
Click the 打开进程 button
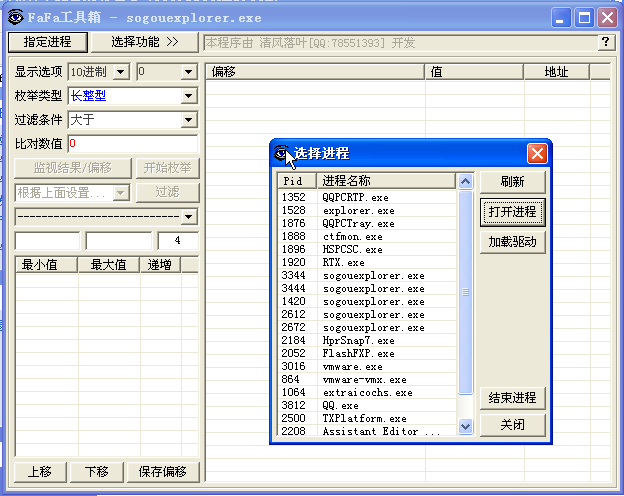(x=513, y=212)
